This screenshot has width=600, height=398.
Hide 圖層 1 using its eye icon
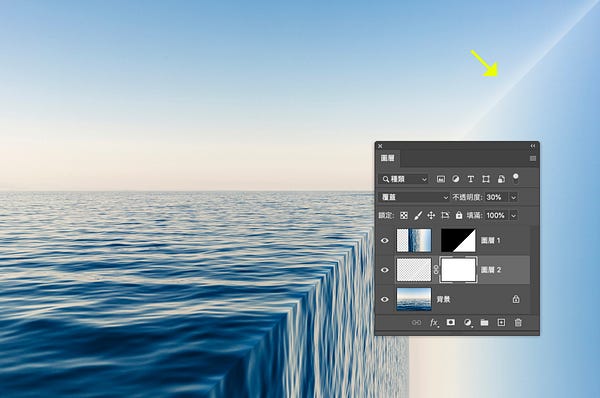tap(385, 240)
